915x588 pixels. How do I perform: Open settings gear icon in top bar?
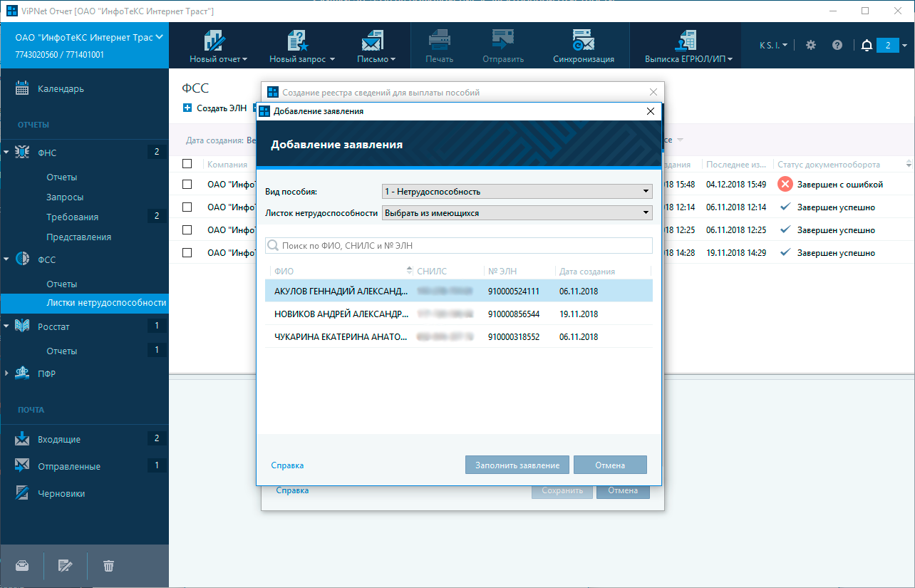point(811,45)
